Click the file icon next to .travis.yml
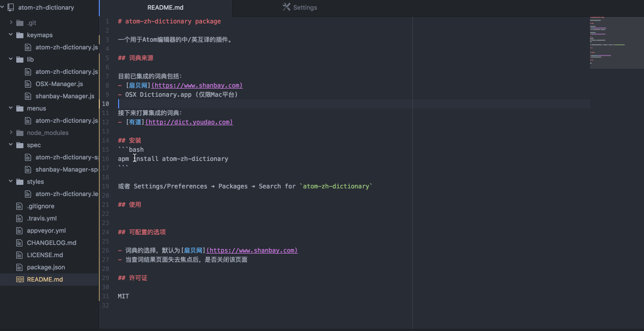The width and height of the screenshot is (644, 331). [x=20, y=218]
